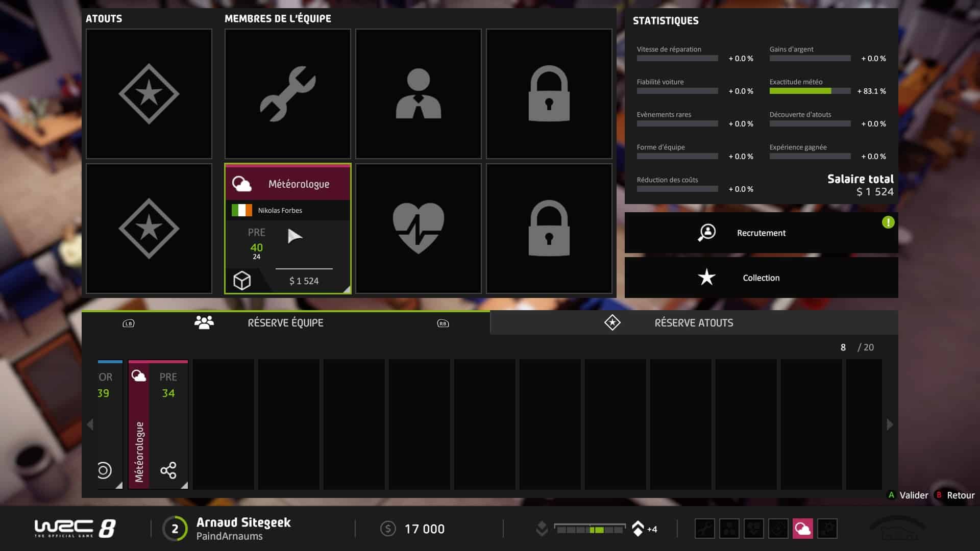Image resolution: width=980 pixels, height=551 pixels.
Task: Expand Nikolas Forbes card corner triangle
Action: click(347, 290)
